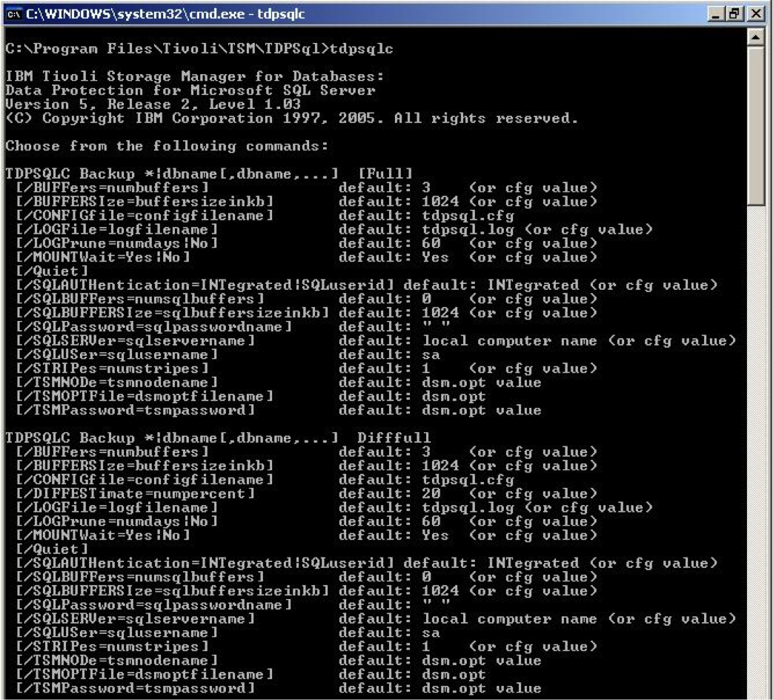Click '[/MOUNTWait=Yes|No]' in the Full backup section
Image resolution: width=773 pixels, height=700 pixels.
pyautogui.click(x=103, y=257)
